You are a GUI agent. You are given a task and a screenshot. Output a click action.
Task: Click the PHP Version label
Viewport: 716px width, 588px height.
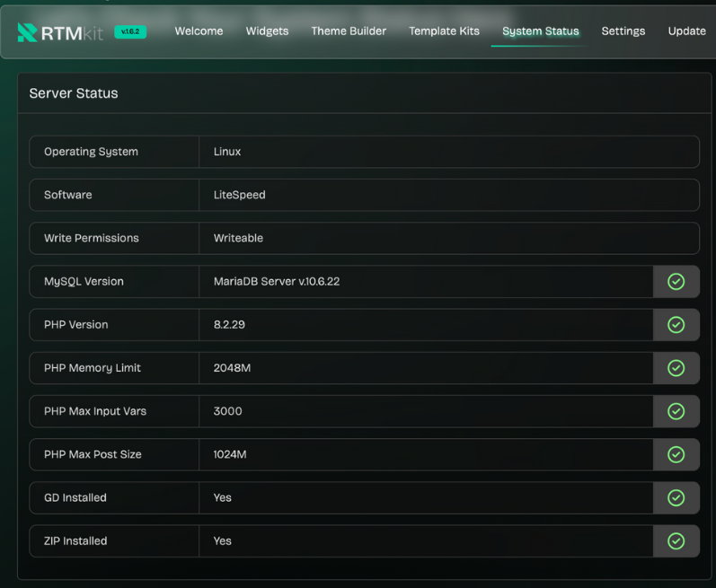point(75,325)
